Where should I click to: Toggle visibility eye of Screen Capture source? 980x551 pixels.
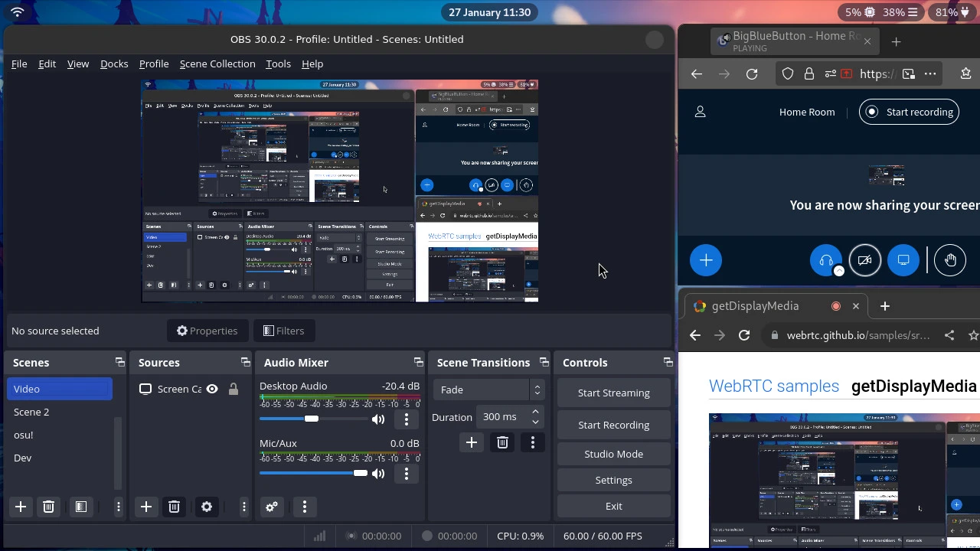[x=212, y=389]
